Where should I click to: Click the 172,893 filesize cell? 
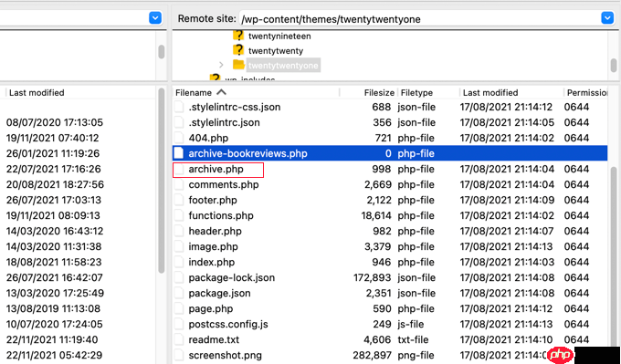[x=373, y=277]
